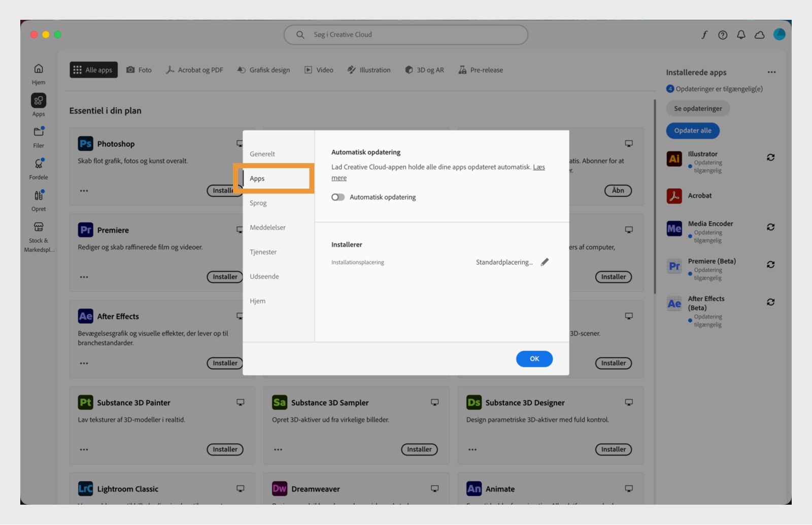Switch to the Illustration category
This screenshot has width=812, height=525.
point(369,70)
